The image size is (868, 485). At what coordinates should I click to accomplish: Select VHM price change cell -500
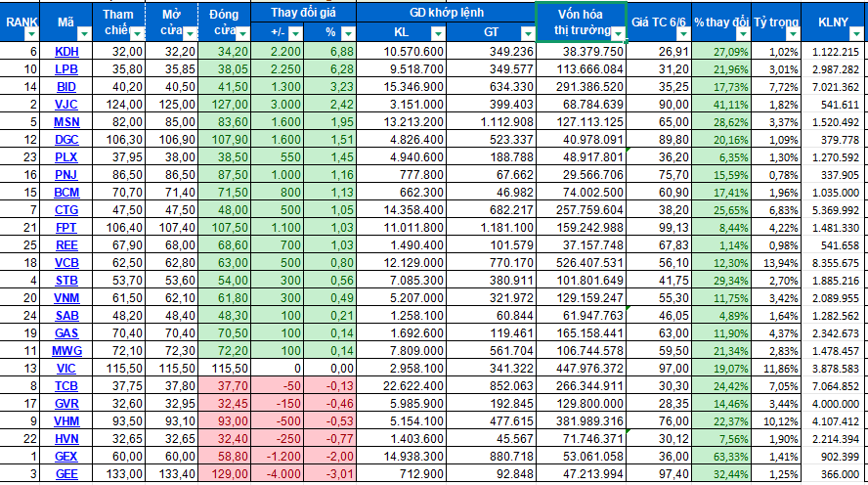click(x=278, y=421)
